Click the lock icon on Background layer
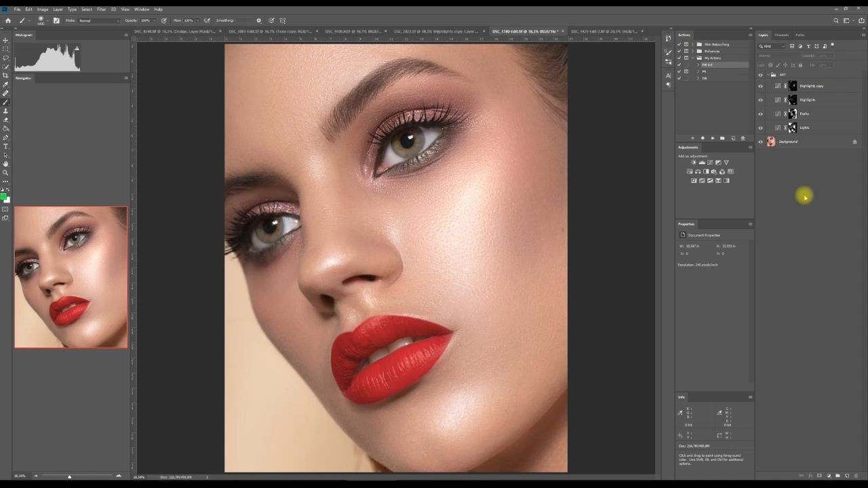 (x=854, y=142)
